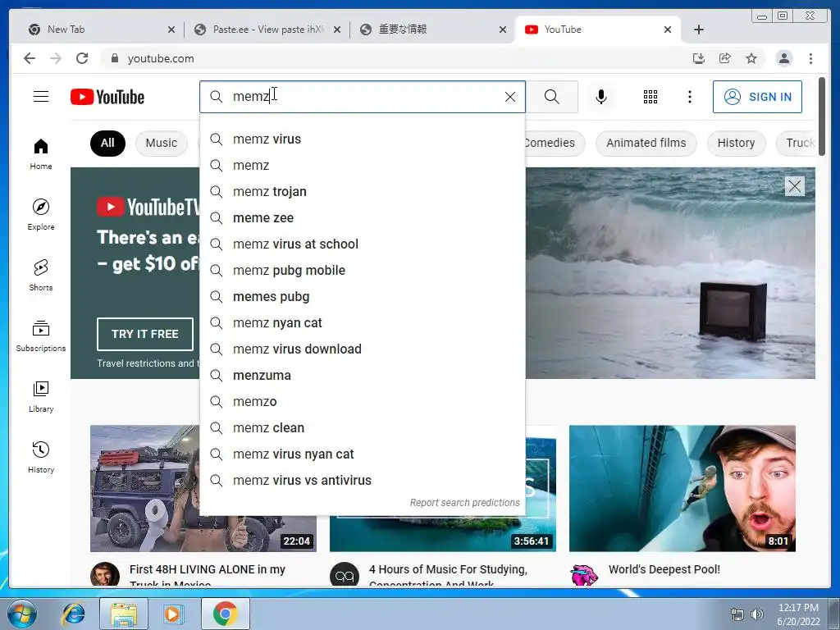Choose suggestion "memes pubg"
This screenshot has width=840, height=630.
tap(363, 297)
